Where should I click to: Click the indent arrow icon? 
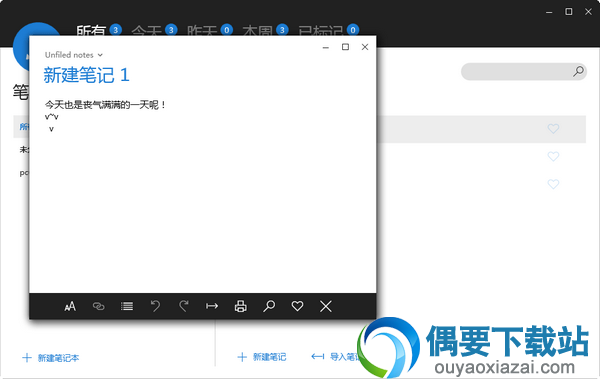[x=212, y=306]
